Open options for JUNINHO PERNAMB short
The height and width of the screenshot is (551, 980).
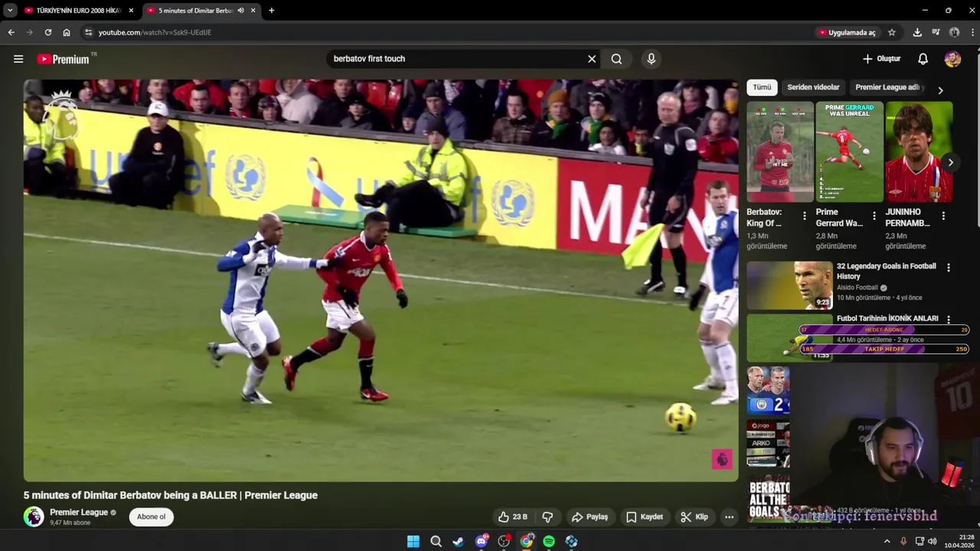pos(943,216)
